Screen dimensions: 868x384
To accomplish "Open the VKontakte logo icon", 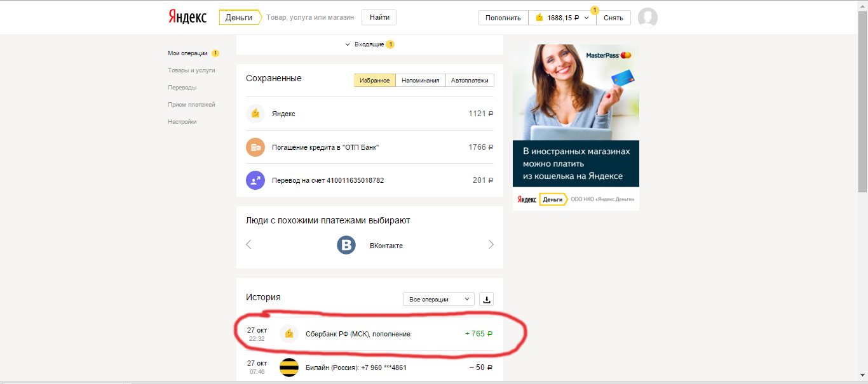I will tap(346, 246).
